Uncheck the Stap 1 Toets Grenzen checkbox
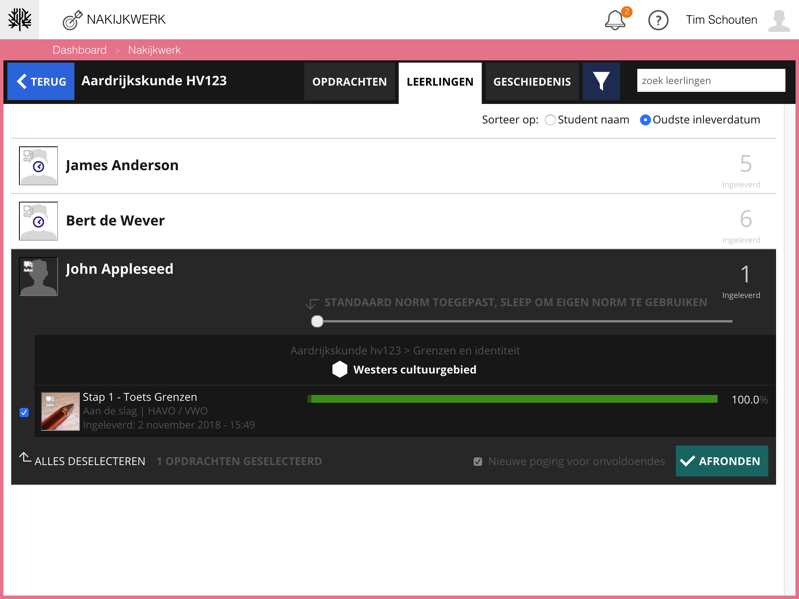799x599 pixels. click(24, 412)
